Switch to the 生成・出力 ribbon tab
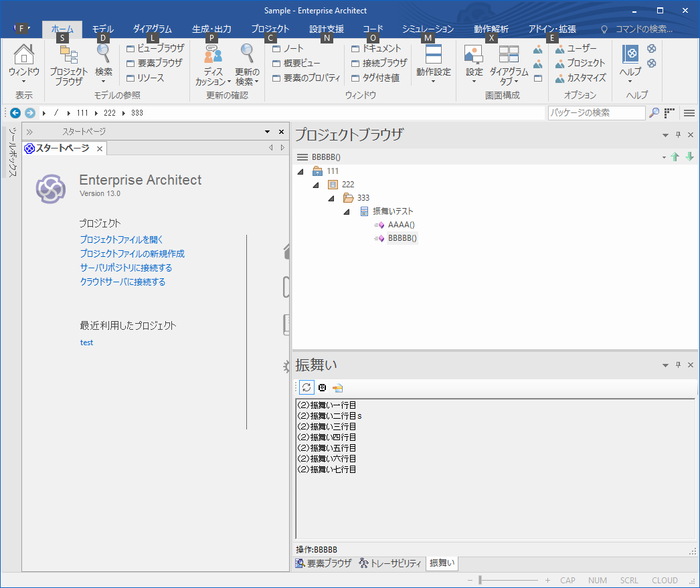Screen dimensions: 700x588 tap(211, 29)
